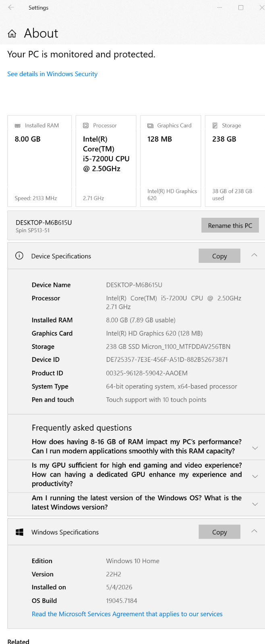
Task: Select the Device ID value DE725357-7E3E-456F-A51D-882B52673871
Action: point(167,359)
